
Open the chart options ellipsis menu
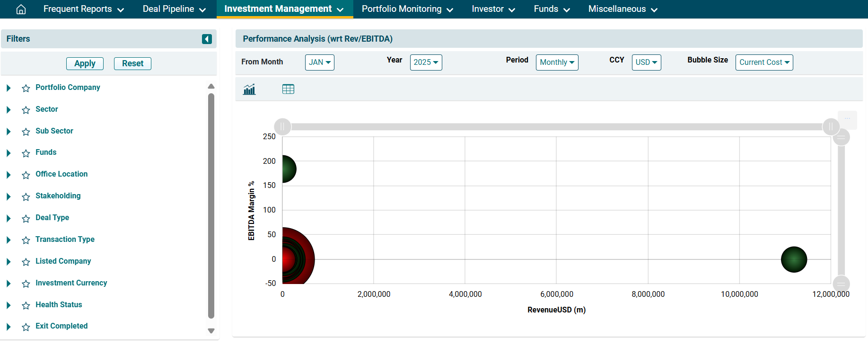(x=847, y=119)
